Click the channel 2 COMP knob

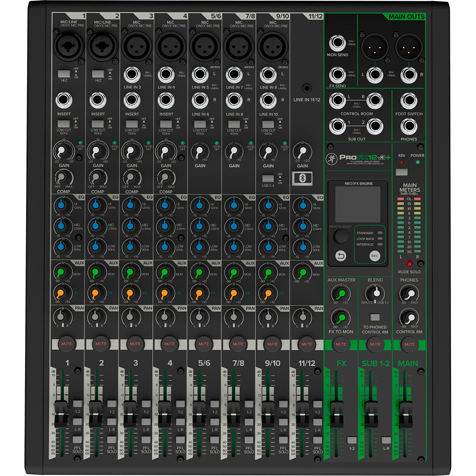click(96, 177)
